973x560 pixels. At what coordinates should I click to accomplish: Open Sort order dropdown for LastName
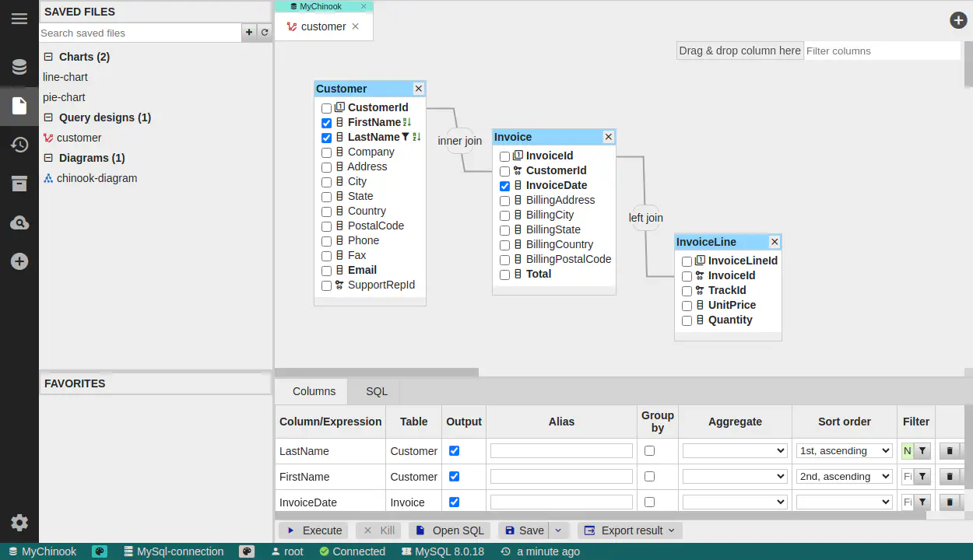pyautogui.click(x=844, y=451)
